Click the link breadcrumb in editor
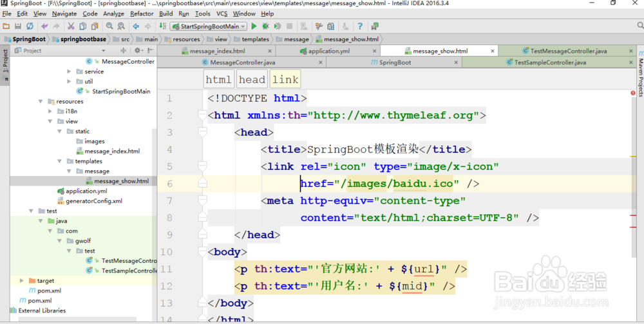This screenshot has width=644, height=324. (x=285, y=79)
